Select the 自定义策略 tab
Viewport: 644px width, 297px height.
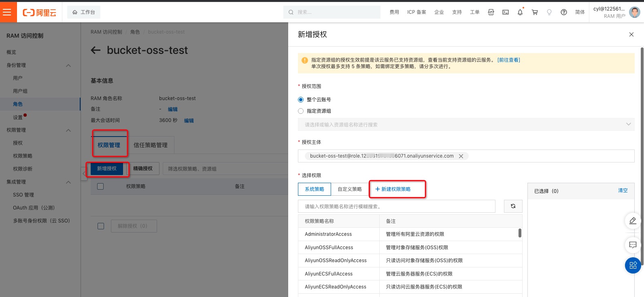pyautogui.click(x=350, y=189)
